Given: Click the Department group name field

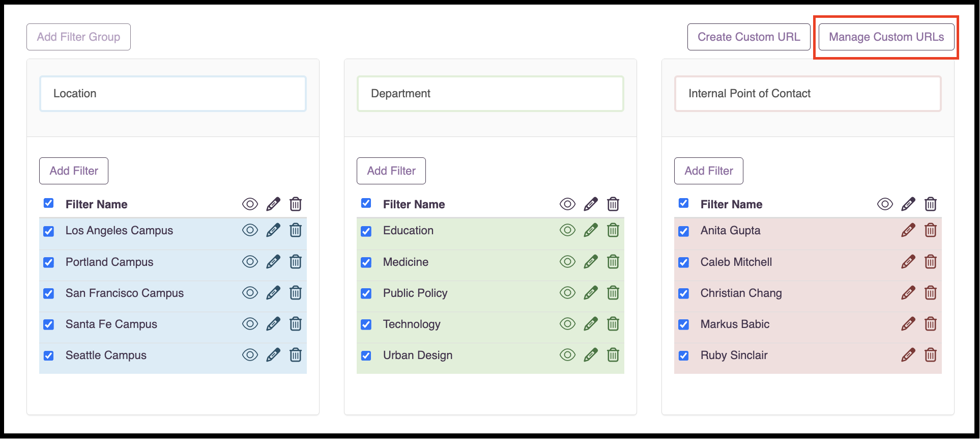Looking at the screenshot, I should tap(491, 94).
